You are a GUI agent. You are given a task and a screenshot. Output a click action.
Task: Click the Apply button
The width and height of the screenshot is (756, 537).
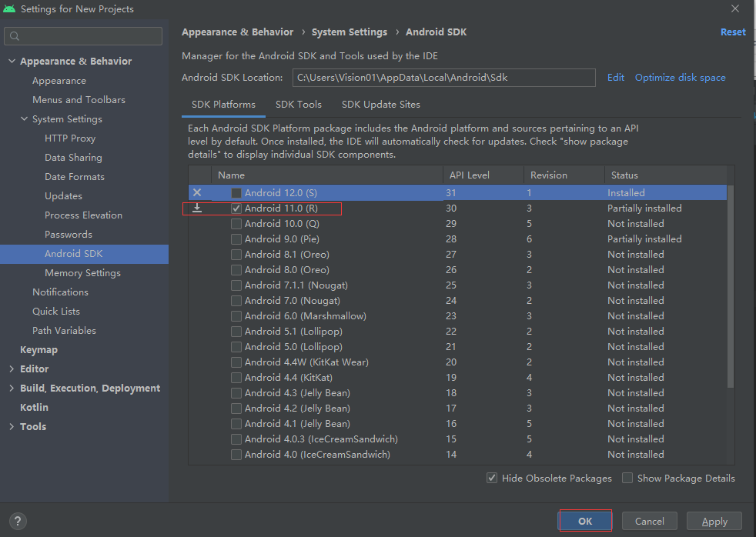714,521
